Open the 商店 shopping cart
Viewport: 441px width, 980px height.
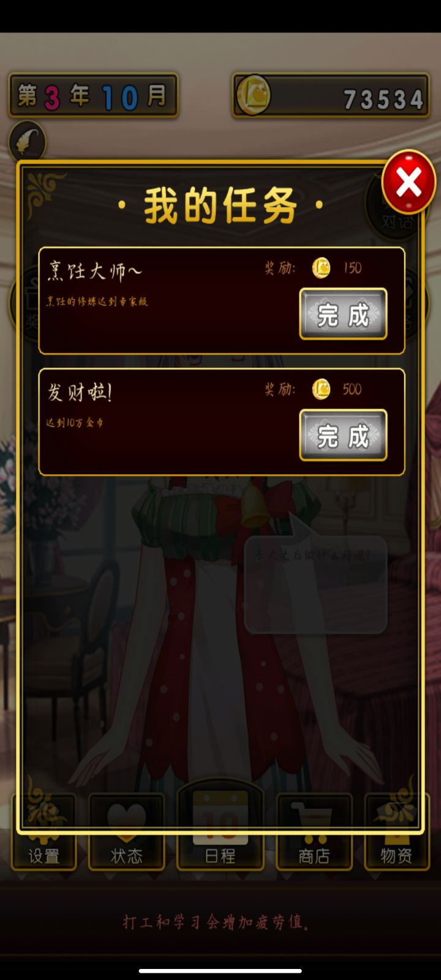314,831
